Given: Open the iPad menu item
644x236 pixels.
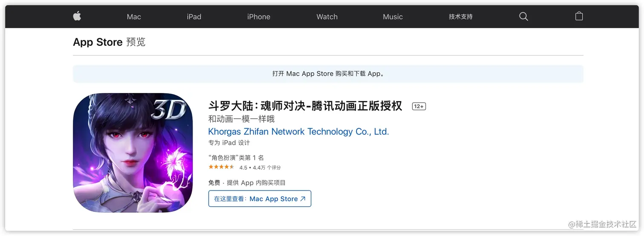Looking at the screenshot, I should pos(194,17).
